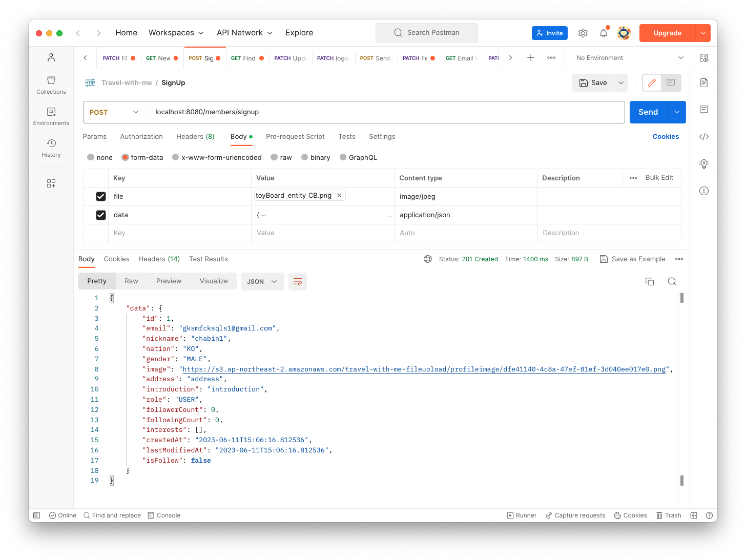Image resolution: width=746 pixels, height=560 pixels.
Task: Remove the toyBoard_entity_CB.png file
Action: [x=339, y=196]
